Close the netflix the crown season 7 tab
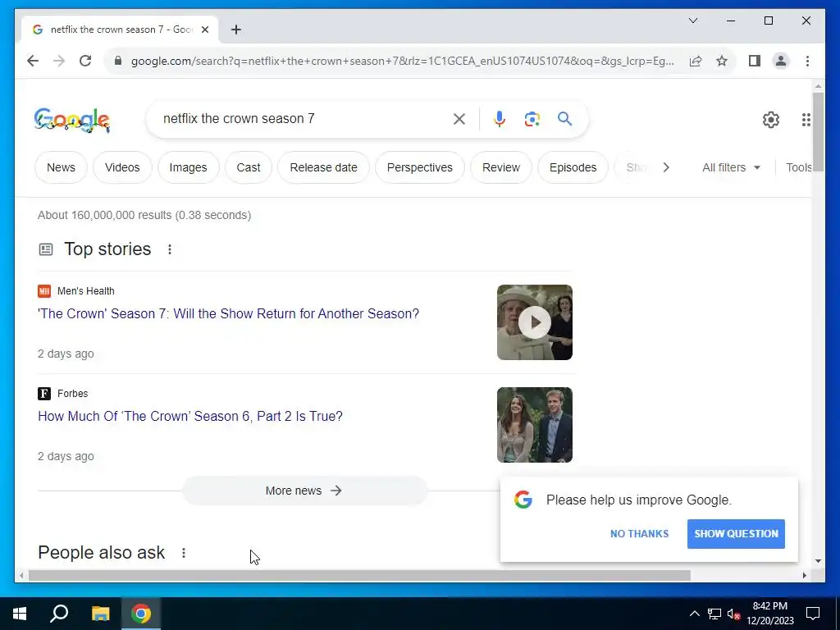This screenshot has width=840, height=630. 204,30
